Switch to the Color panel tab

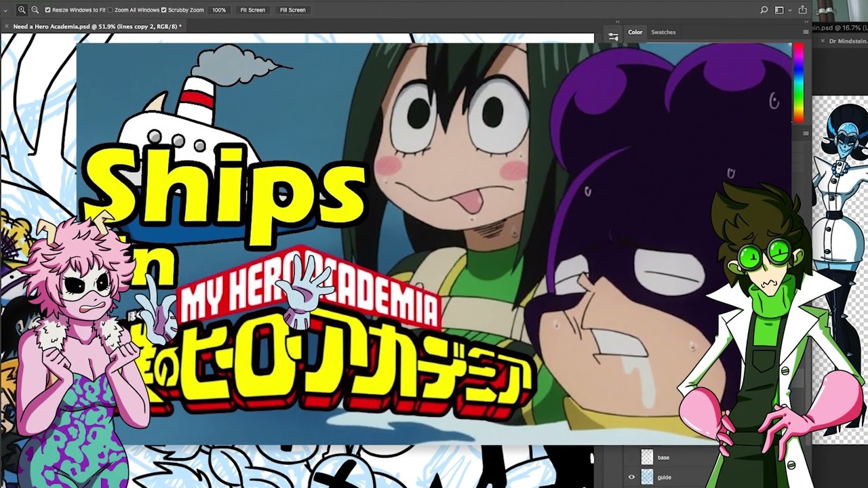pos(635,32)
